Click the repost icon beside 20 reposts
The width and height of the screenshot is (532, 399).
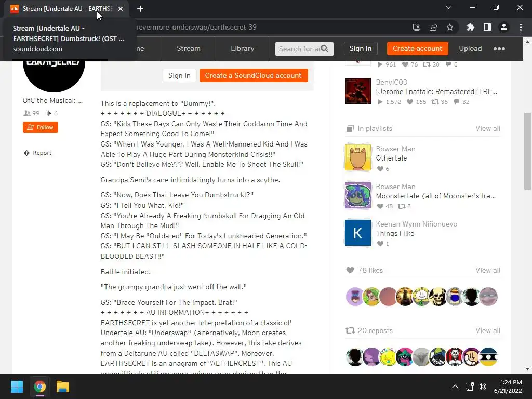tap(350, 330)
